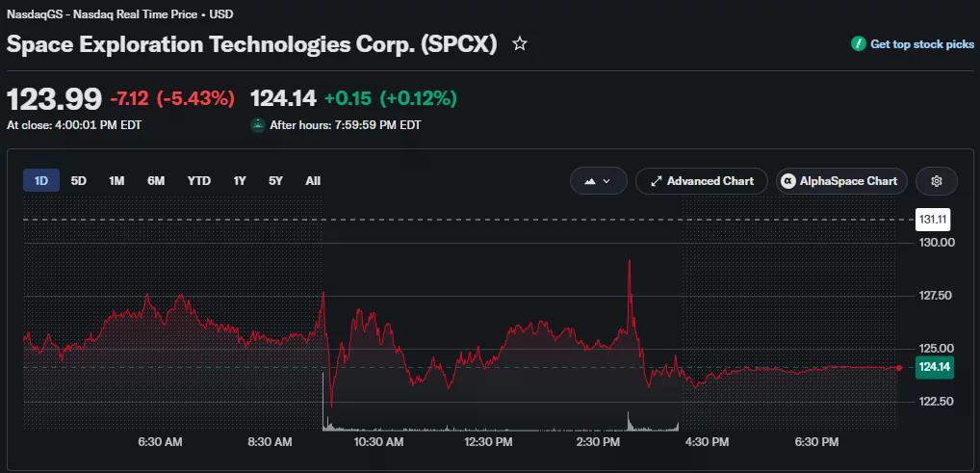The image size is (980, 473).
Task: Select the 6M range tab
Action: 156,181
